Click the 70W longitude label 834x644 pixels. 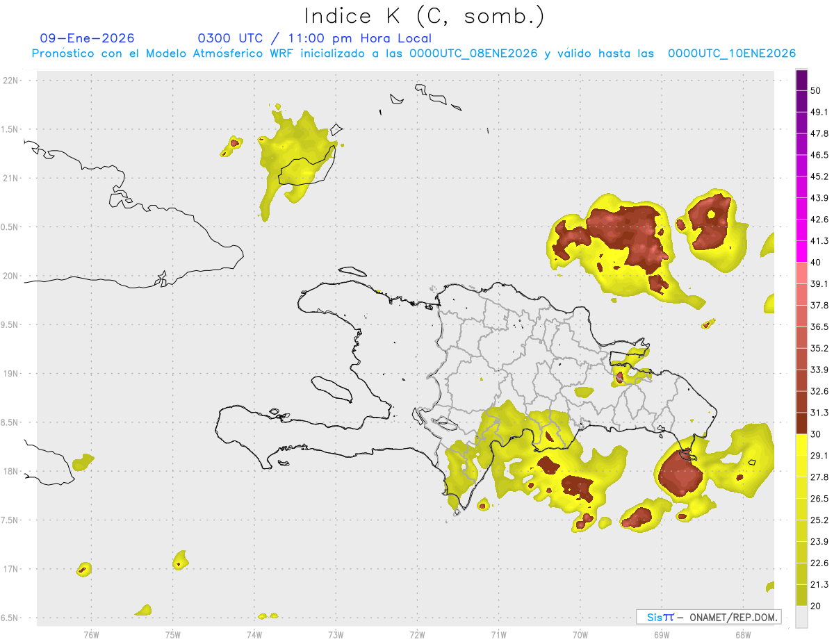coord(580,634)
